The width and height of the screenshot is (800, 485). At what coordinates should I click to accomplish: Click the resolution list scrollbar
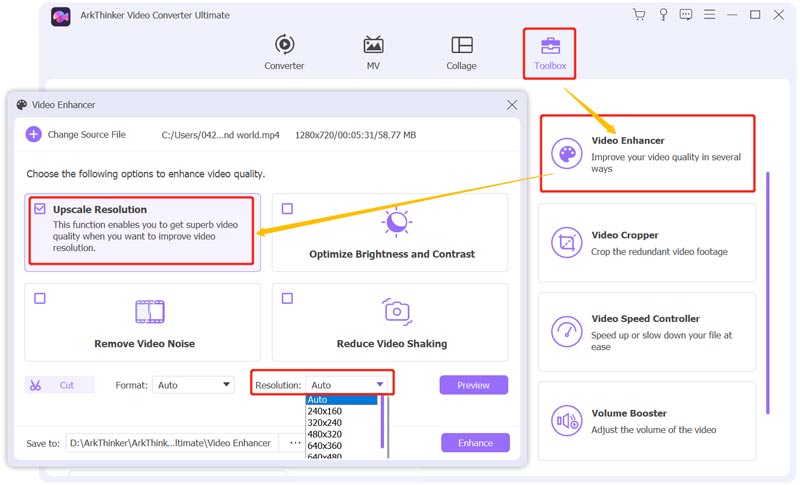pos(382,423)
